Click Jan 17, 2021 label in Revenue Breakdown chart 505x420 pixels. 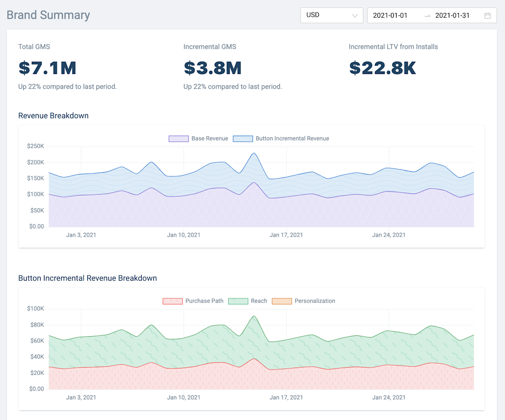pos(286,235)
